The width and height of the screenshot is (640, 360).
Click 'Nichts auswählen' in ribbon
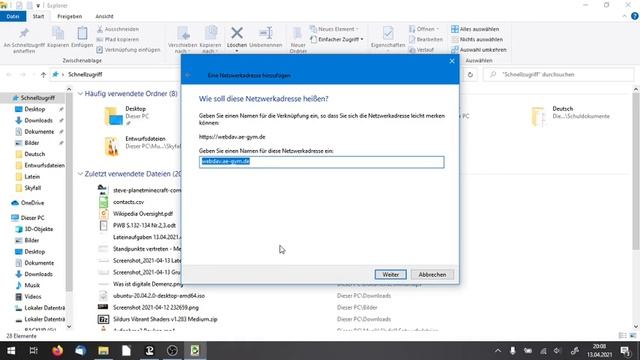coord(477,39)
